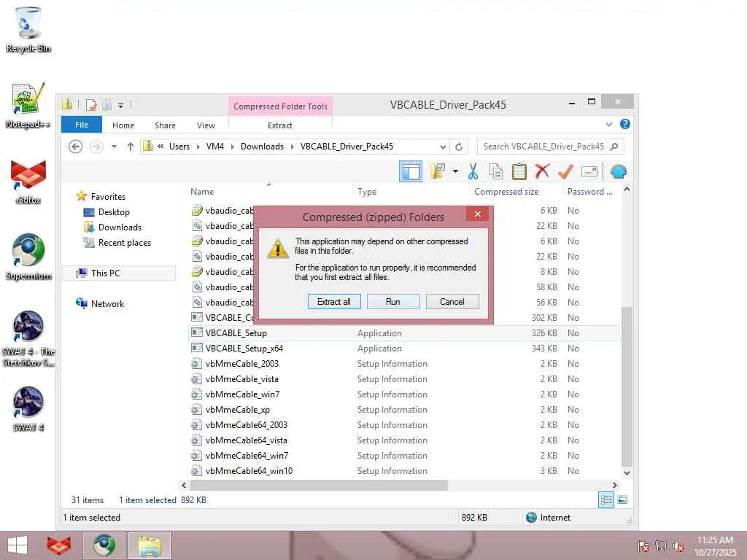Screen dimensions: 747x560
Task: Toggle the navigation pane toolbar button
Action: pos(410,171)
